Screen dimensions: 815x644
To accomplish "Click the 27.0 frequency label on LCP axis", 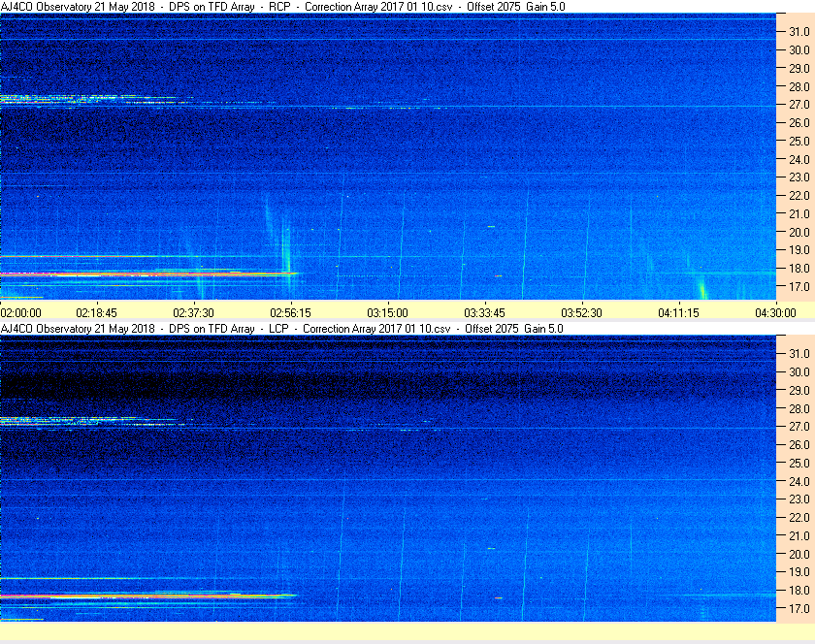I will (799, 426).
